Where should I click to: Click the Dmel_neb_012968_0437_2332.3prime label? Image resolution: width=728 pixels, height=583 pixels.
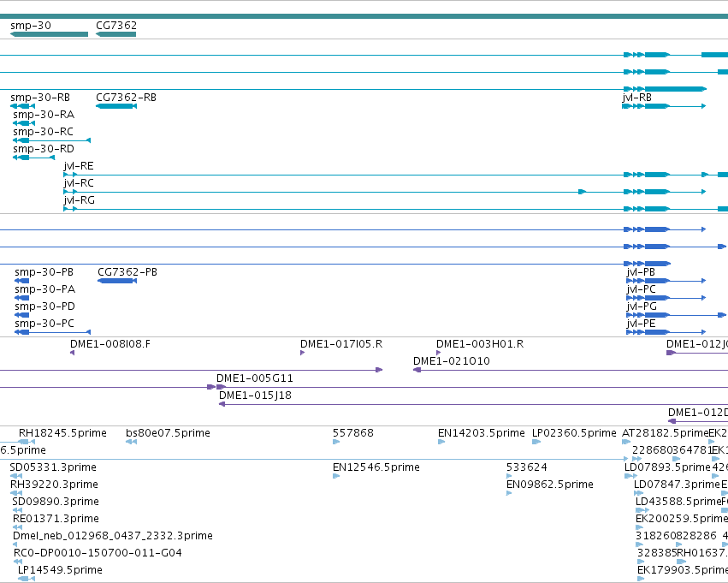113,537
